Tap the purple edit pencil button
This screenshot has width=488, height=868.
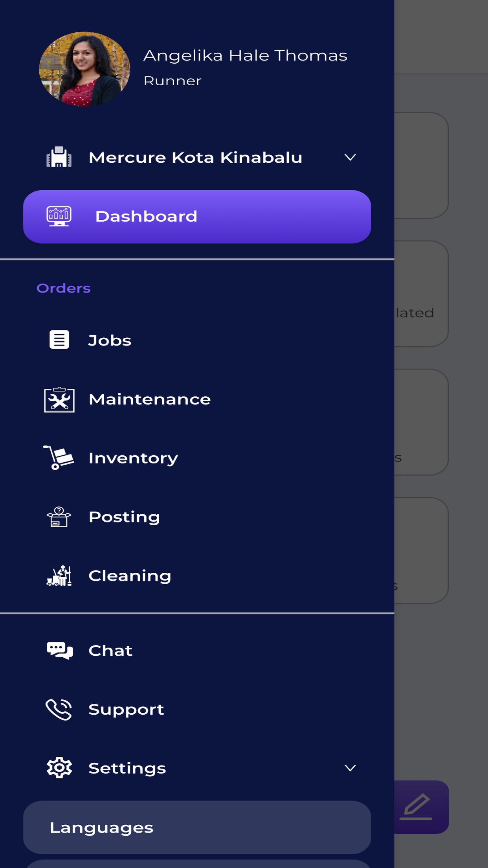point(422,807)
